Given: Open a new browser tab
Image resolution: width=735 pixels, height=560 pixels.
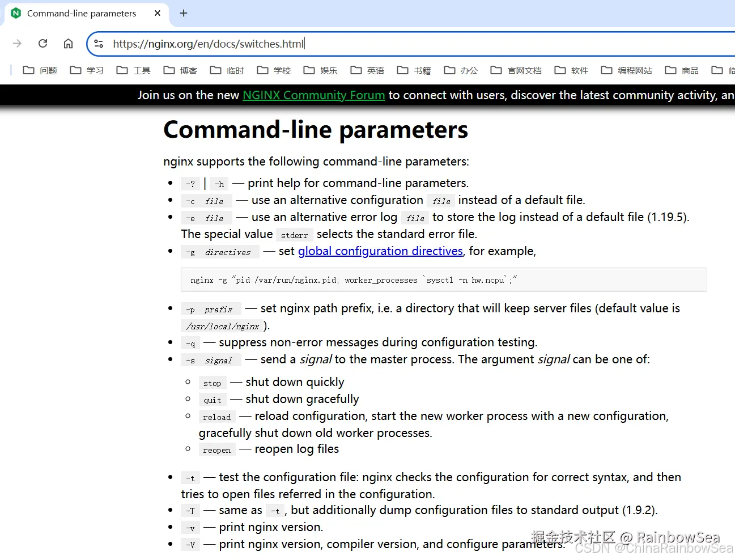Looking at the screenshot, I should click(184, 13).
